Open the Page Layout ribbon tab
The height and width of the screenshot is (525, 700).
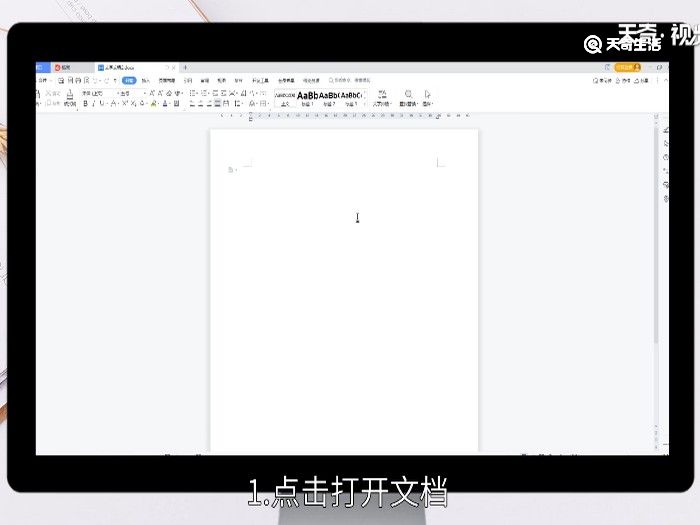[167, 80]
